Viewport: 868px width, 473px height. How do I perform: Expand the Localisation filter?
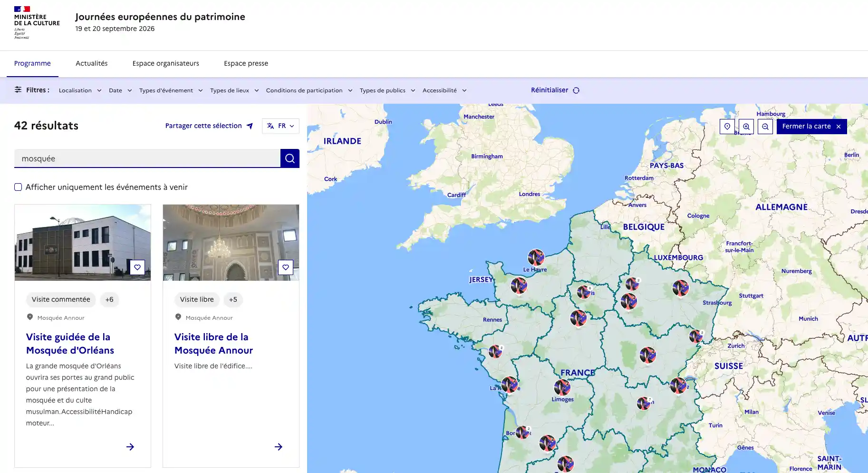(x=80, y=90)
